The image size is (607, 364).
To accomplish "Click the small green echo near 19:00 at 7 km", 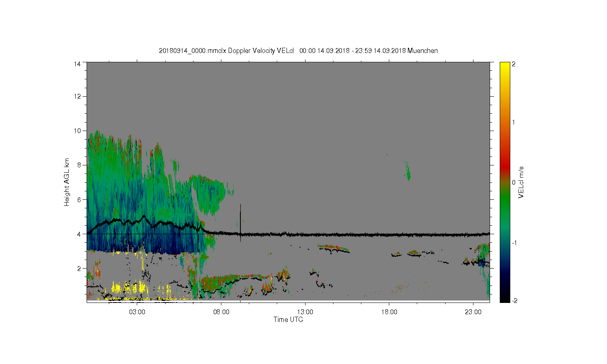I will pos(407,171).
